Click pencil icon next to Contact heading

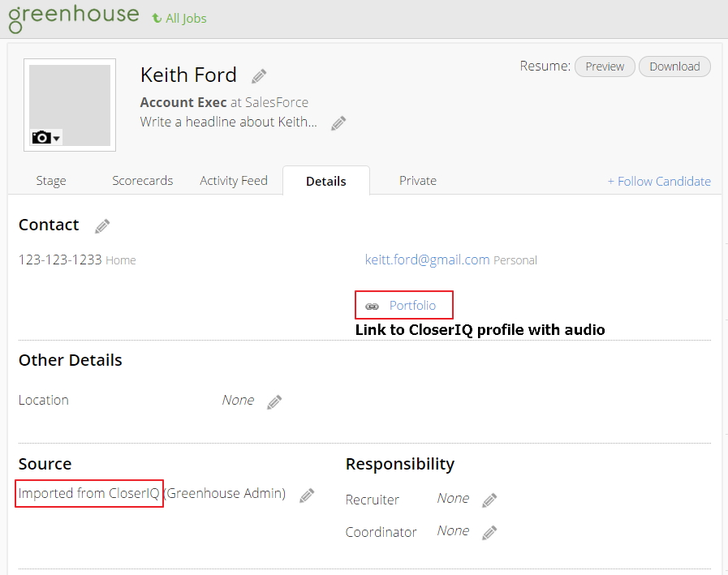102,226
